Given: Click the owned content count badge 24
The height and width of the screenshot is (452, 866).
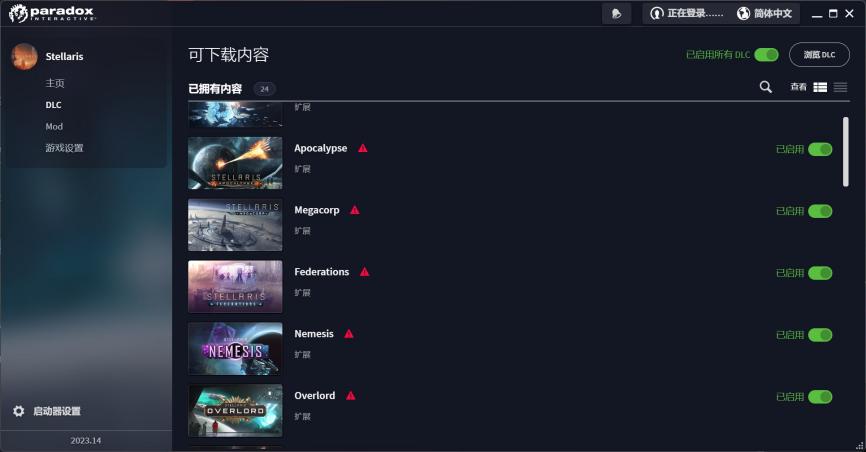Looking at the screenshot, I should pos(265,88).
